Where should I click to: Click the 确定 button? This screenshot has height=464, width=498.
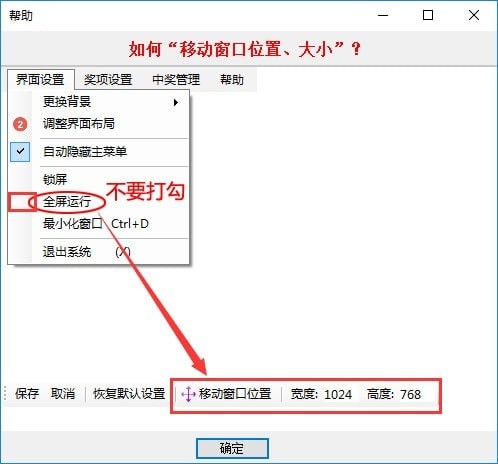coord(232,448)
